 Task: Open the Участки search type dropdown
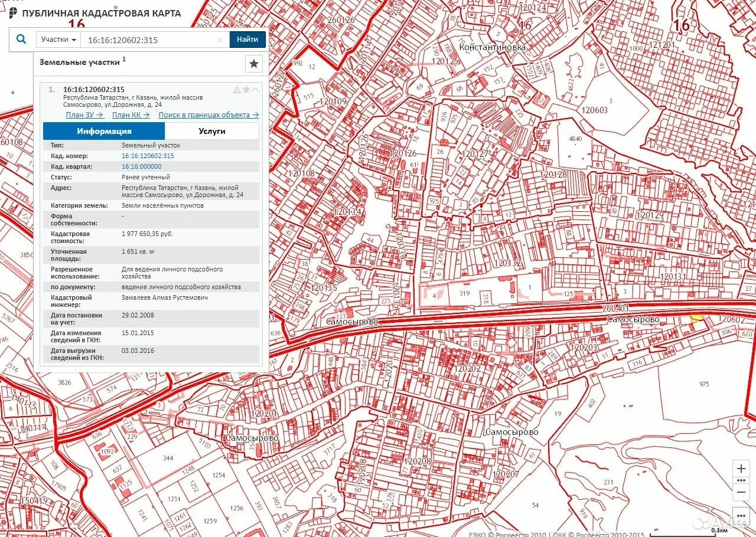point(58,40)
